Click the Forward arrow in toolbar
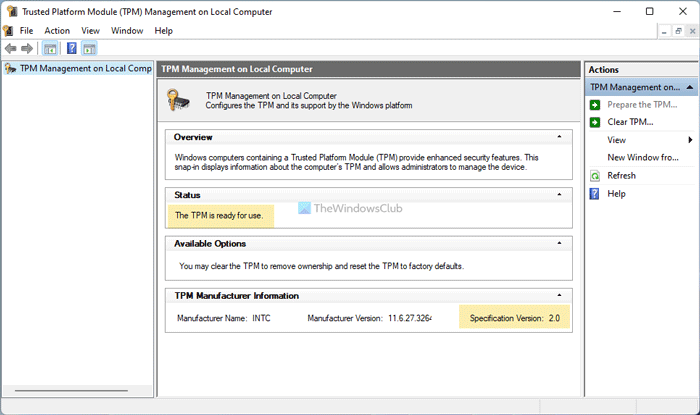The width and height of the screenshot is (700, 415). pos(27,49)
